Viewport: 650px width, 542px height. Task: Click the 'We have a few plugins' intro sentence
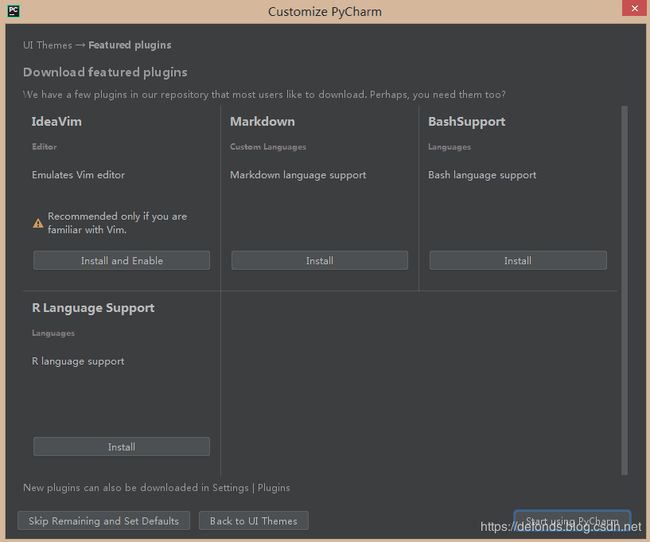(x=264, y=95)
